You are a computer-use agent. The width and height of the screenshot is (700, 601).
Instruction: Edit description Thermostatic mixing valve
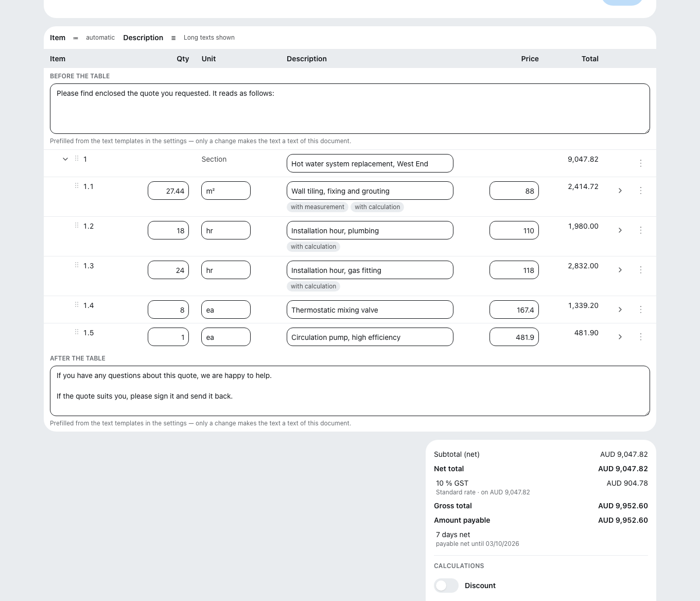[370, 310]
